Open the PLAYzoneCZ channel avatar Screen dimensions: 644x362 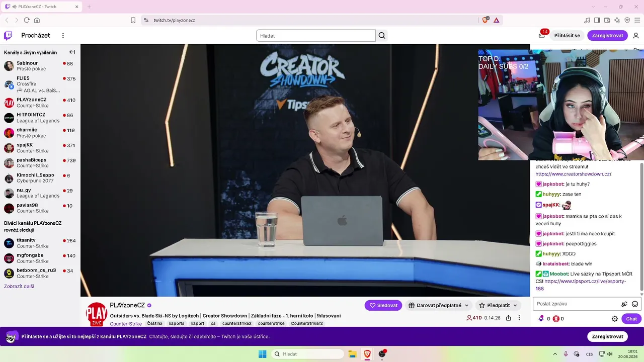96,314
